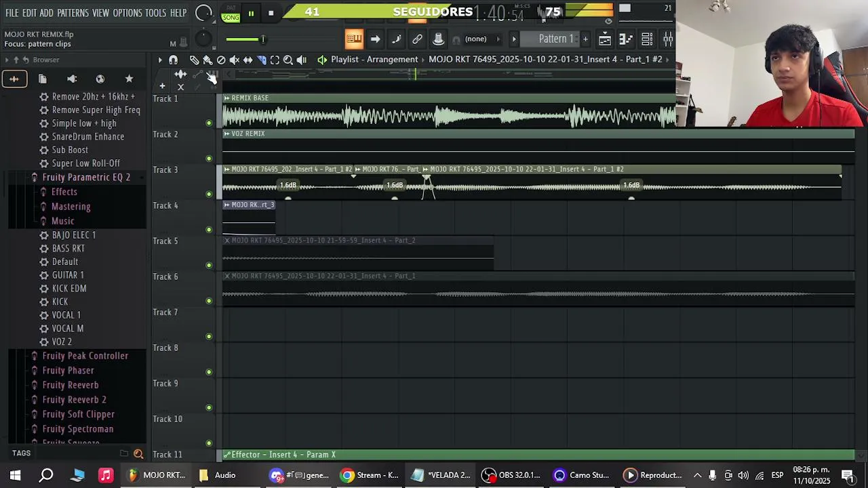Click the browser back-arrow history icon
This screenshot has width=868, height=488.
26,60
